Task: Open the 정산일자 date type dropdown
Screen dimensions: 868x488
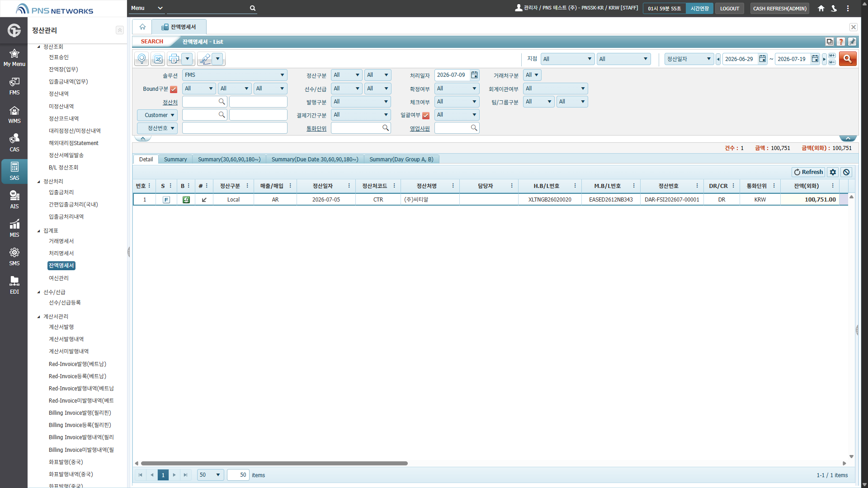Action: pos(689,59)
